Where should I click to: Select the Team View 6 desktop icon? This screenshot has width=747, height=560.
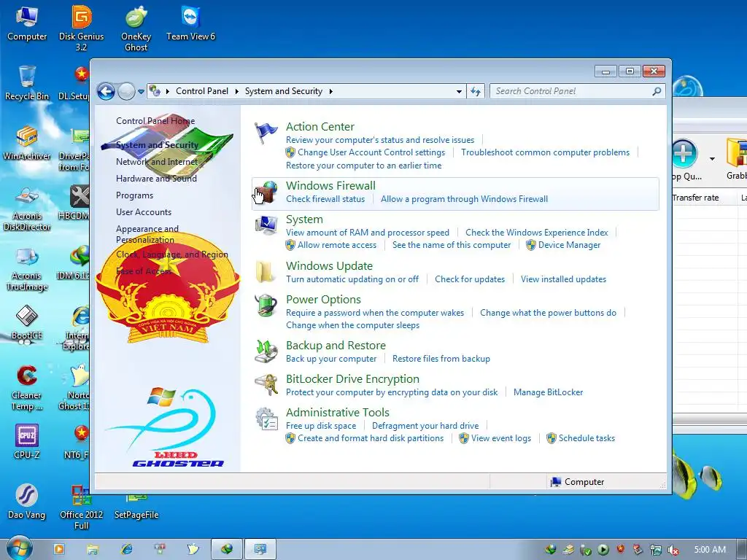(x=190, y=23)
